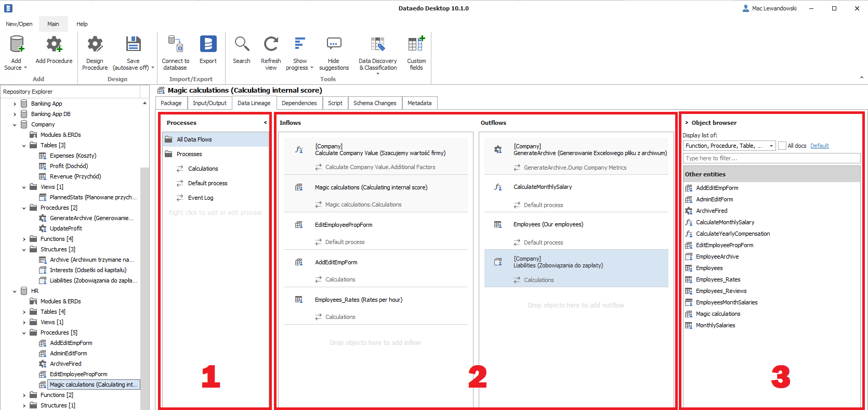Expand the Functions [4] folder
868x410 pixels.
[x=24, y=239]
